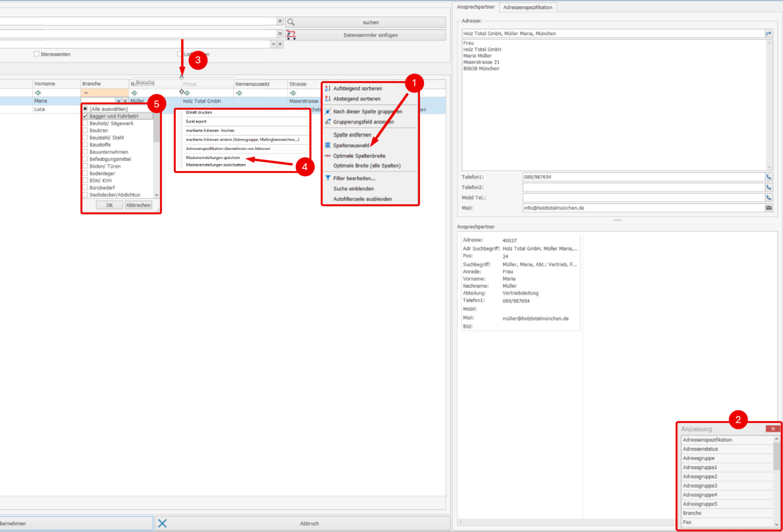Click the envelope icon next to Mail field
The image size is (783, 532).
pos(769,208)
